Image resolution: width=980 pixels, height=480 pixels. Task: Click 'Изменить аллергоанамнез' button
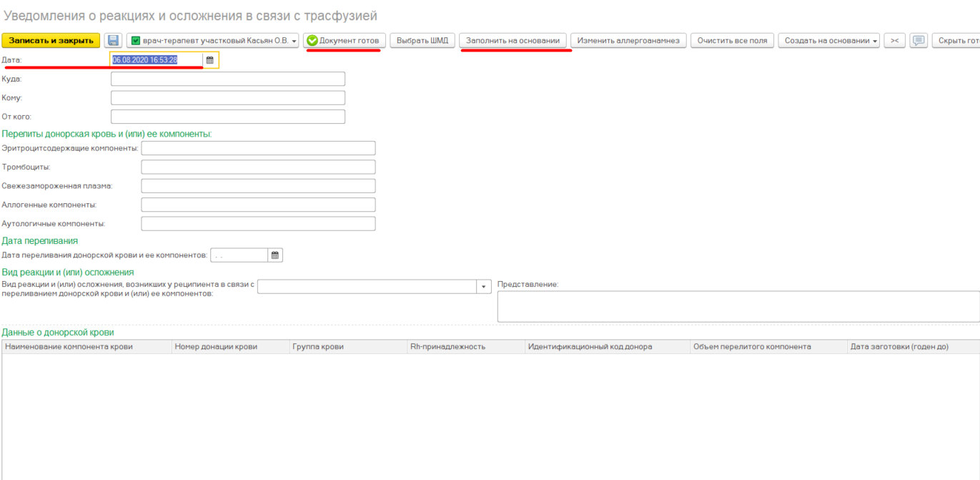(628, 41)
